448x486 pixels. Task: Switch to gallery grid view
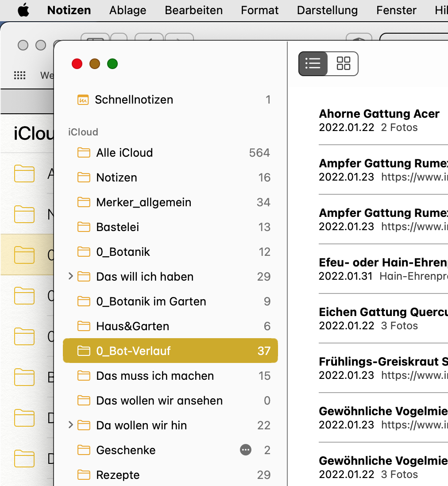(x=343, y=64)
